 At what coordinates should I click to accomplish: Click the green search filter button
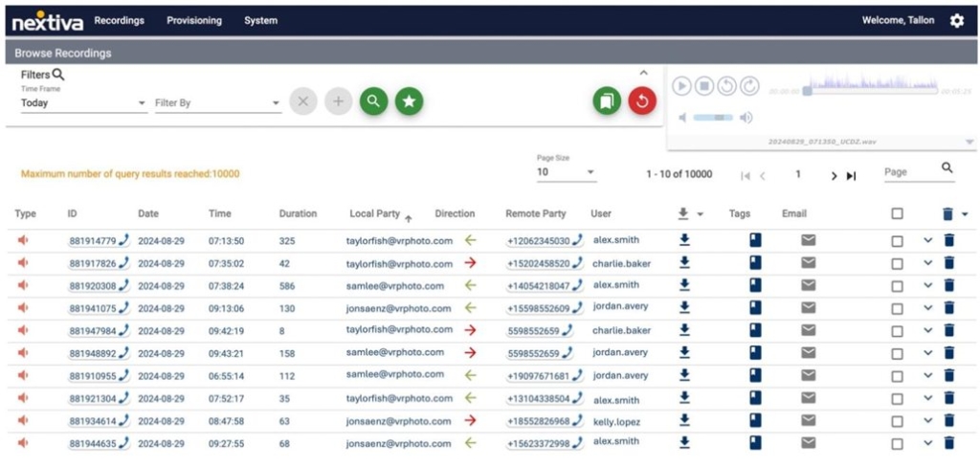[x=373, y=100]
